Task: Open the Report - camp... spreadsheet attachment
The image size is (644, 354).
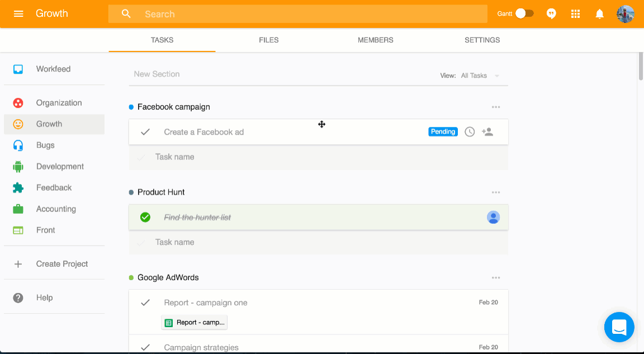Action: [195, 322]
